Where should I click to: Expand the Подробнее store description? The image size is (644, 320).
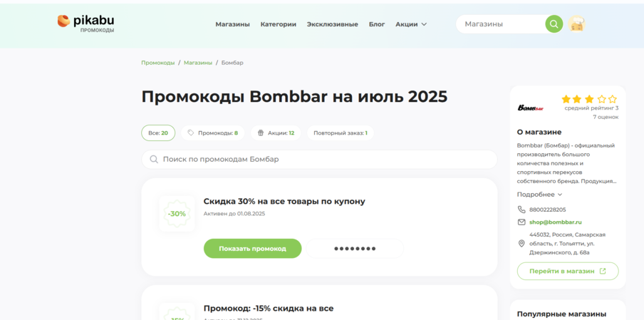[x=539, y=195]
